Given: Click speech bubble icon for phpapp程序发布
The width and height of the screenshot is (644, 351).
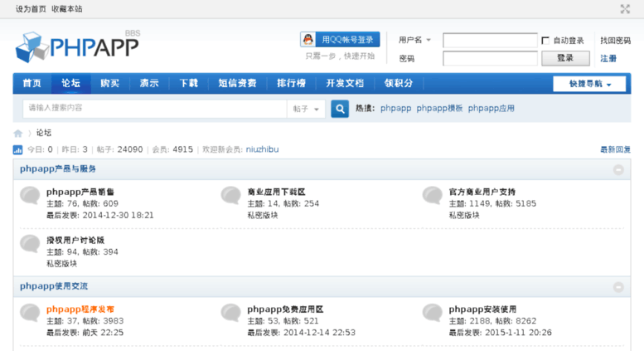Looking at the screenshot, I should 30,313.
